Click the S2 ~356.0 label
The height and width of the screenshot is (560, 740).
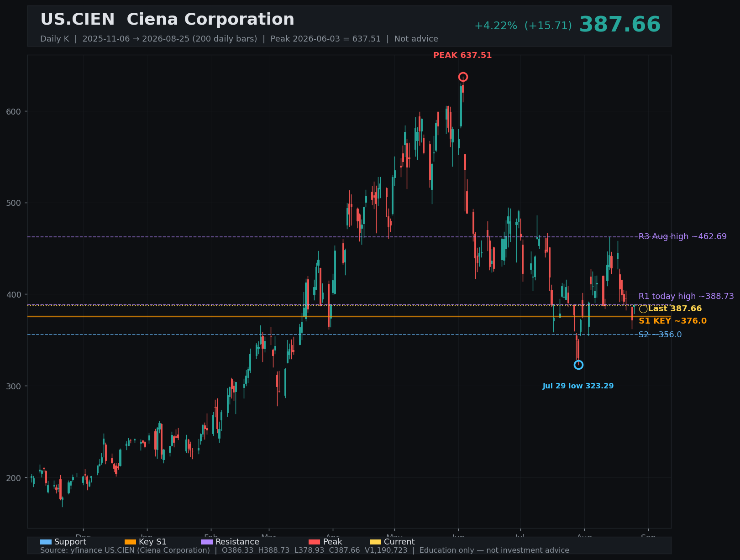660,335
